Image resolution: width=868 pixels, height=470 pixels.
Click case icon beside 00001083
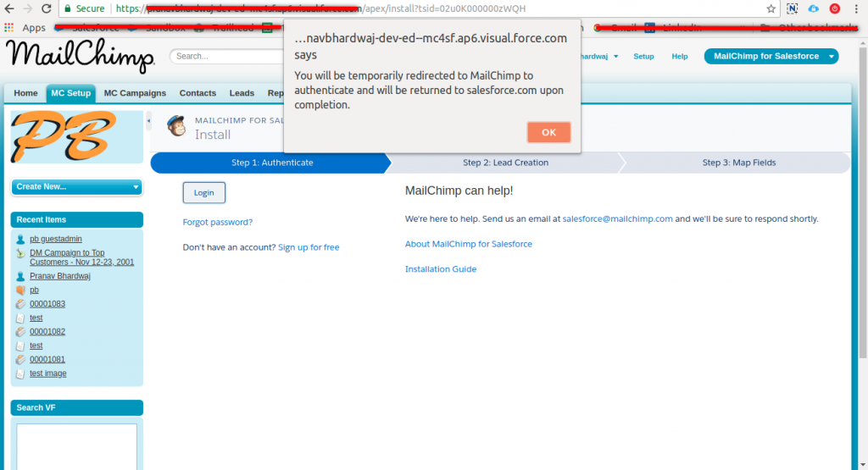(20, 304)
